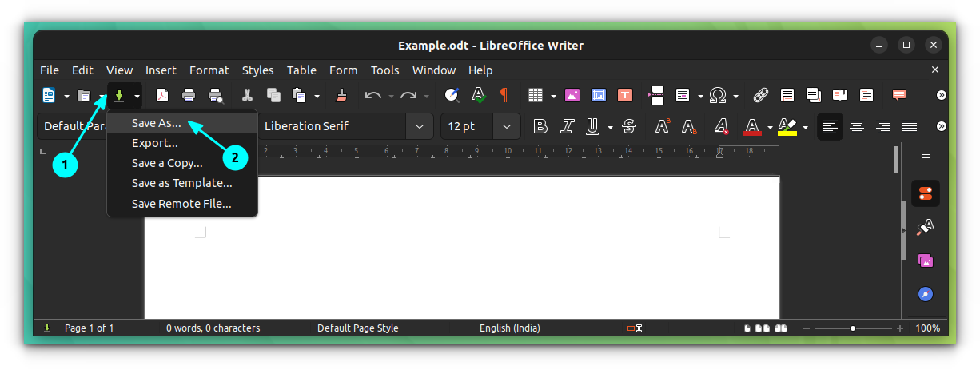Image resolution: width=980 pixels, height=370 pixels.
Task: Toggle Italic formatting
Action: (568, 126)
